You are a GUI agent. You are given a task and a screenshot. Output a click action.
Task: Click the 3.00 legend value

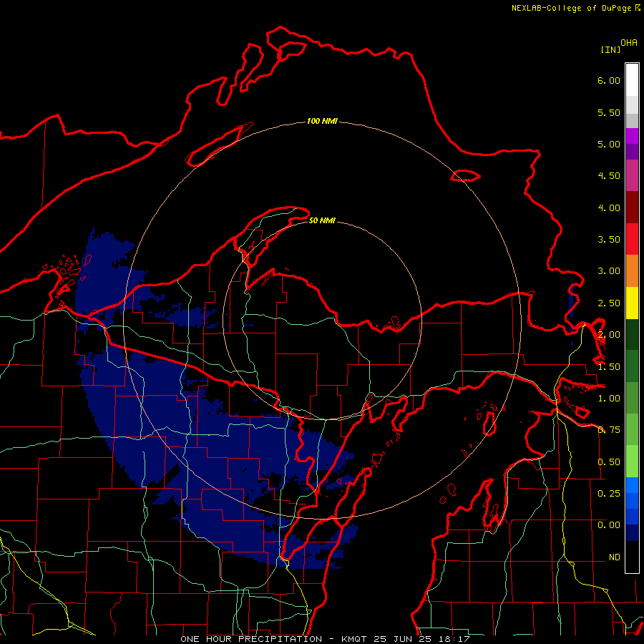609,271
